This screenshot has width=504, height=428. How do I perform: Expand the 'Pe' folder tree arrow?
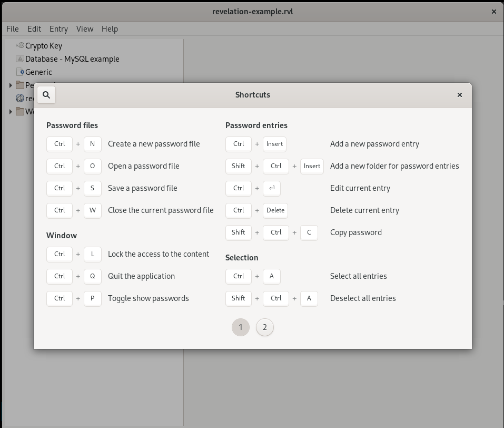[11, 85]
